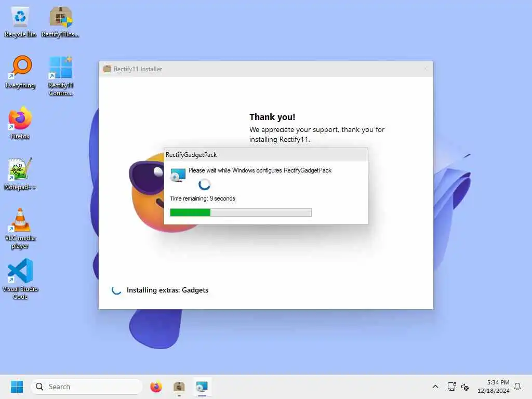The image size is (532, 399).
Task: Click 'Please wait while Windows configures RectifyGadgetPack'
Action: [x=260, y=170]
